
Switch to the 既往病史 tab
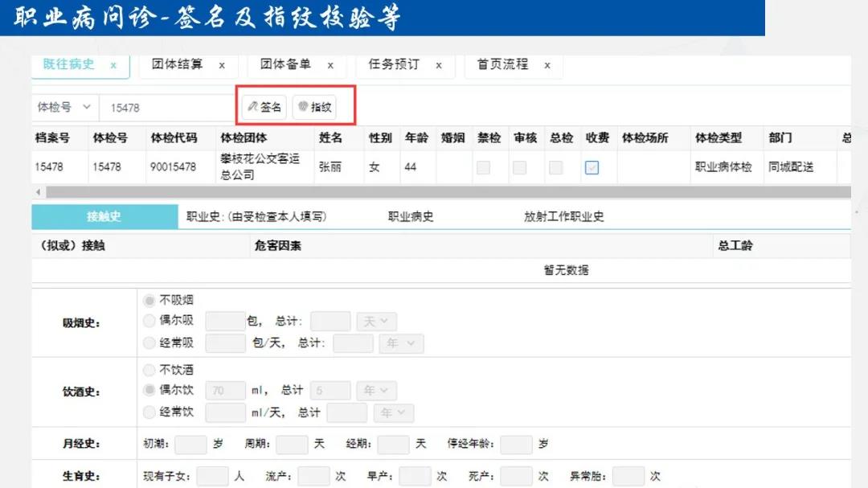click(x=68, y=64)
